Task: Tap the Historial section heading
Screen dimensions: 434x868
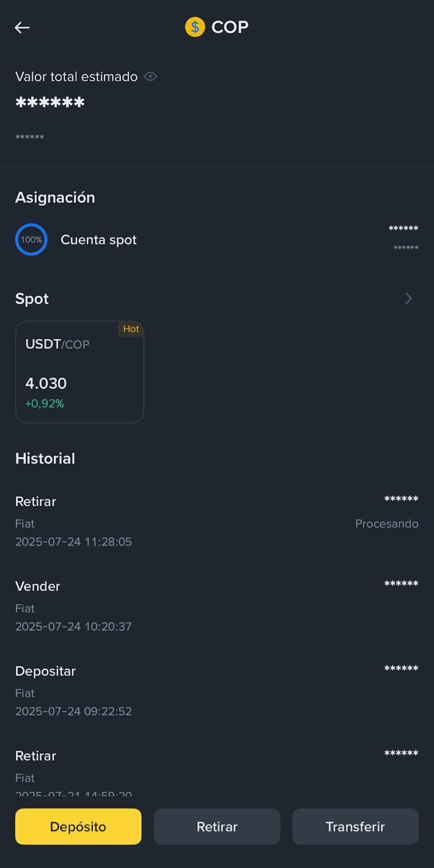Action: point(45,458)
